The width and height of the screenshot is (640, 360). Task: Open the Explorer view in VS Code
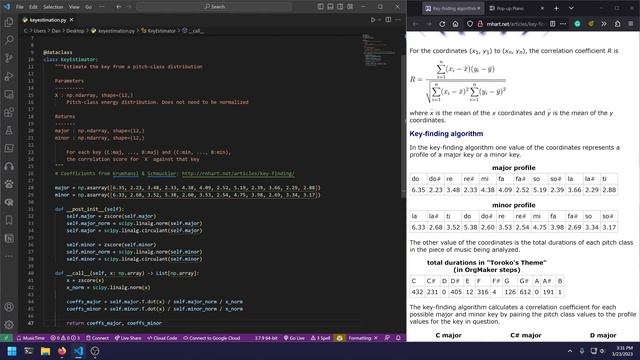pyautogui.click(x=9, y=22)
